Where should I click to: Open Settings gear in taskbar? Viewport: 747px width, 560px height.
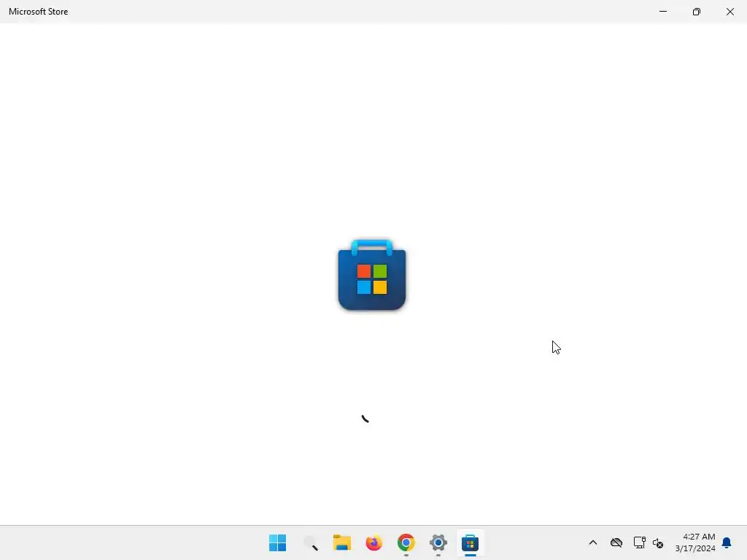(x=438, y=542)
